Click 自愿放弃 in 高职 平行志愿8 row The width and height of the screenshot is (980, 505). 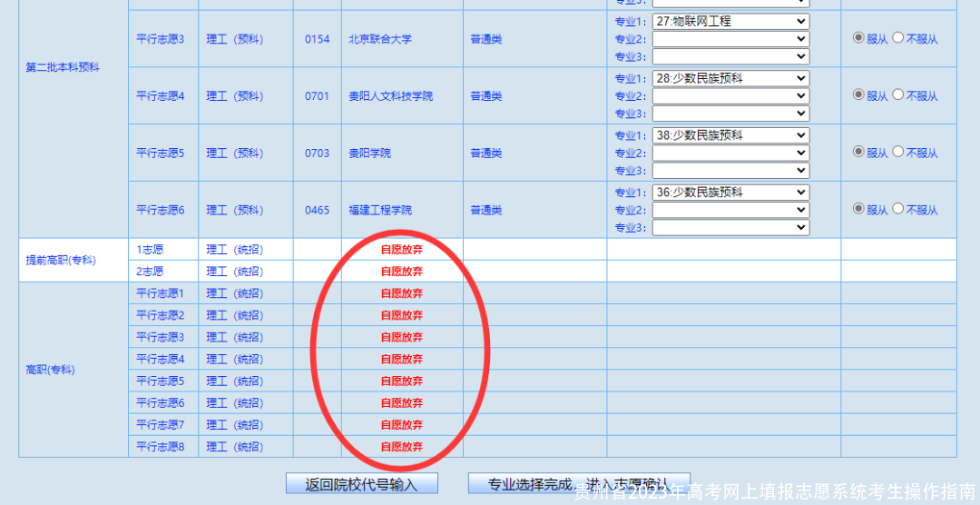tap(402, 447)
